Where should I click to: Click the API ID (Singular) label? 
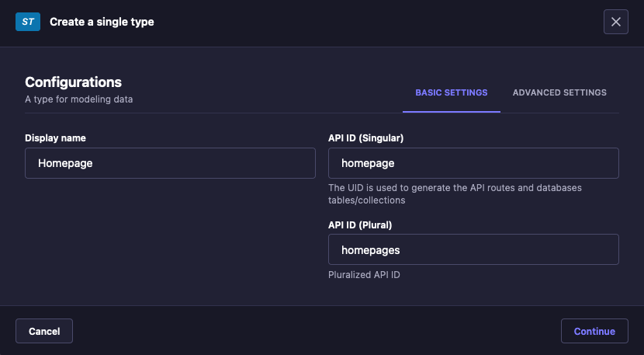click(365, 138)
